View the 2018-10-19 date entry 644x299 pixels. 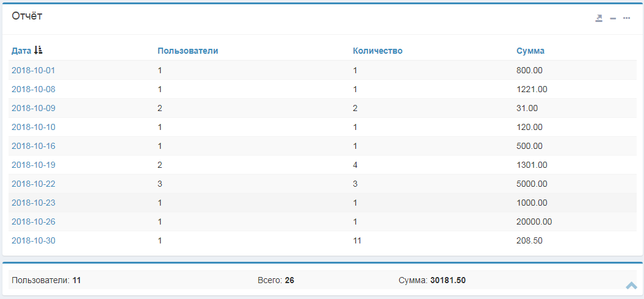[x=34, y=165]
